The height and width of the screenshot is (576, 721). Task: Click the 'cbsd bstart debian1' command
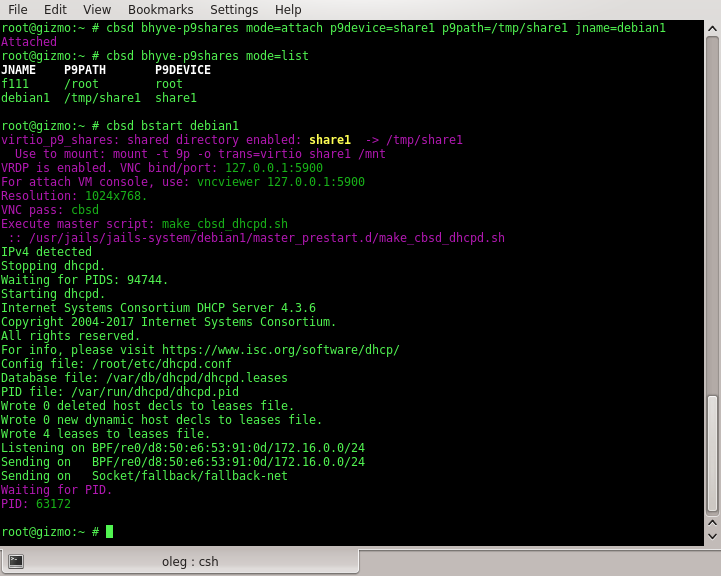point(172,126)
